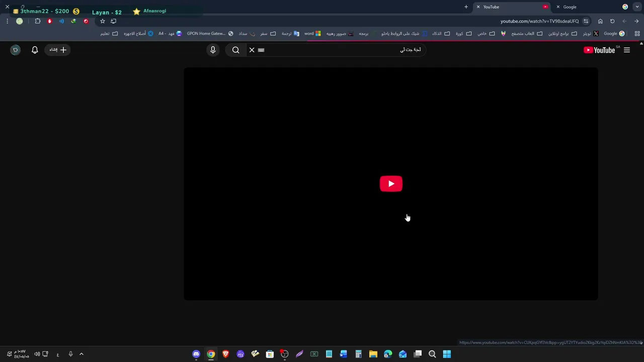Bookmark this page with the star icon
Image resolution: width=644 pixels, height=362 pixels.
click(x=103, y=21)
